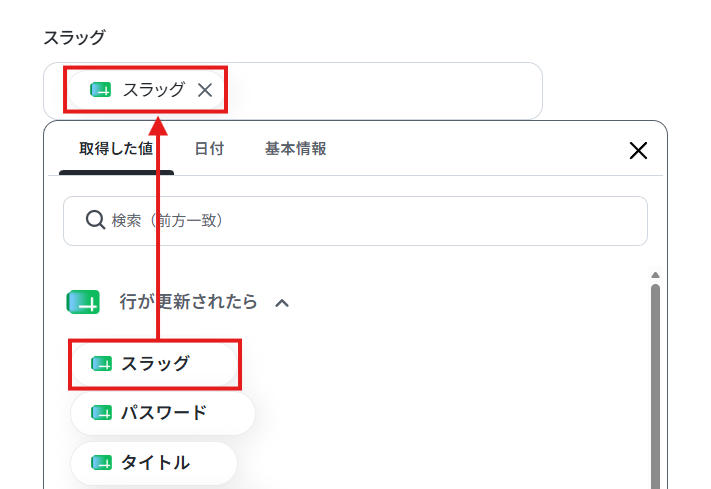Click the search magnifier icon
This screenshot has height=489, width=711.
click(95, 220)
